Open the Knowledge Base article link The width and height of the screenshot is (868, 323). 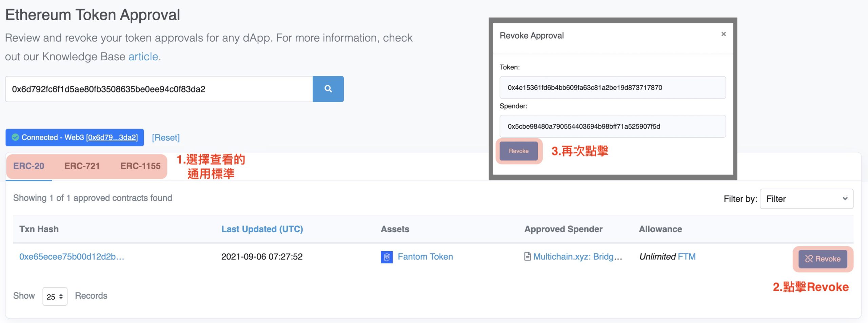pos(143,57)
